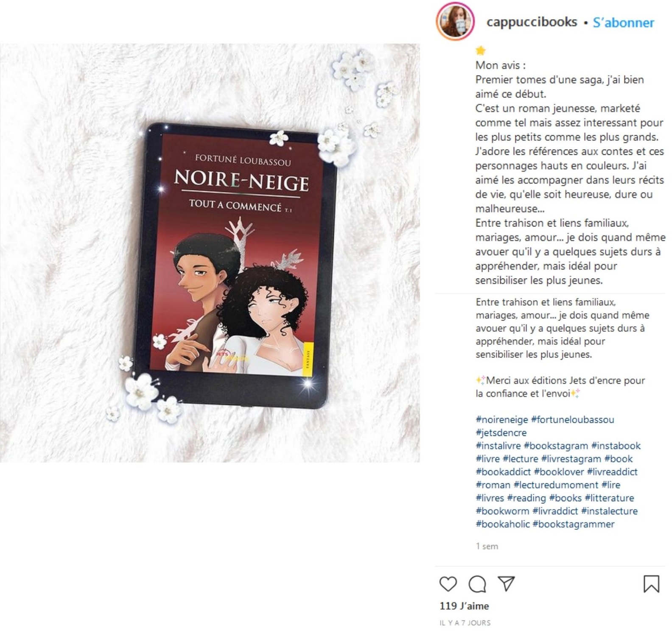Open the #bookaholic hashtag
This screenshot has height=639, width=672.
[x=503, y=524]
